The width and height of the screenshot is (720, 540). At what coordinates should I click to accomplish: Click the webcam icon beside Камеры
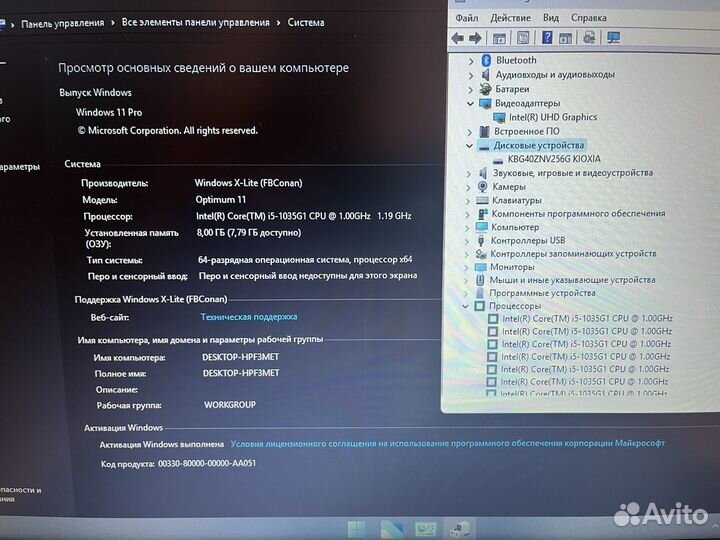482,186
